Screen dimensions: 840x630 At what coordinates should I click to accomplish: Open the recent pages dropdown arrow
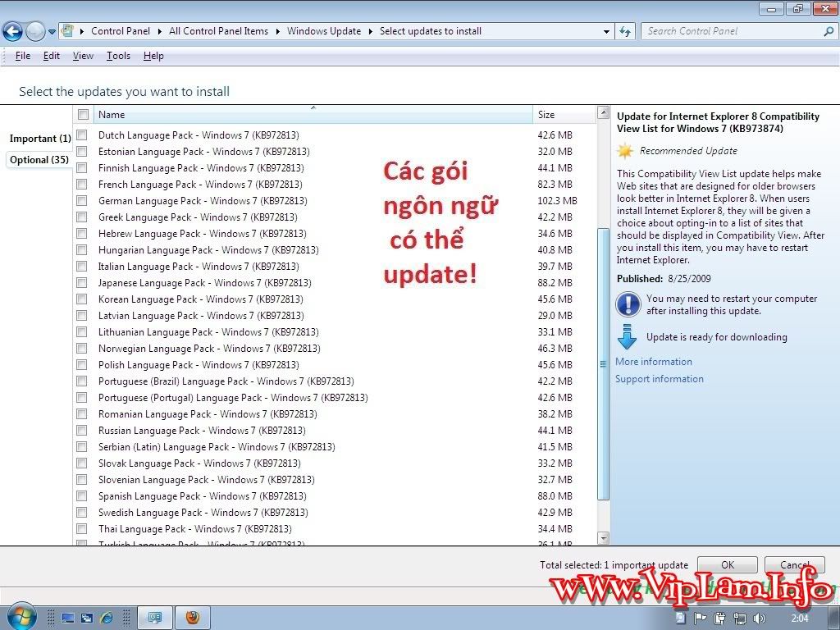[x=52, y=32]
